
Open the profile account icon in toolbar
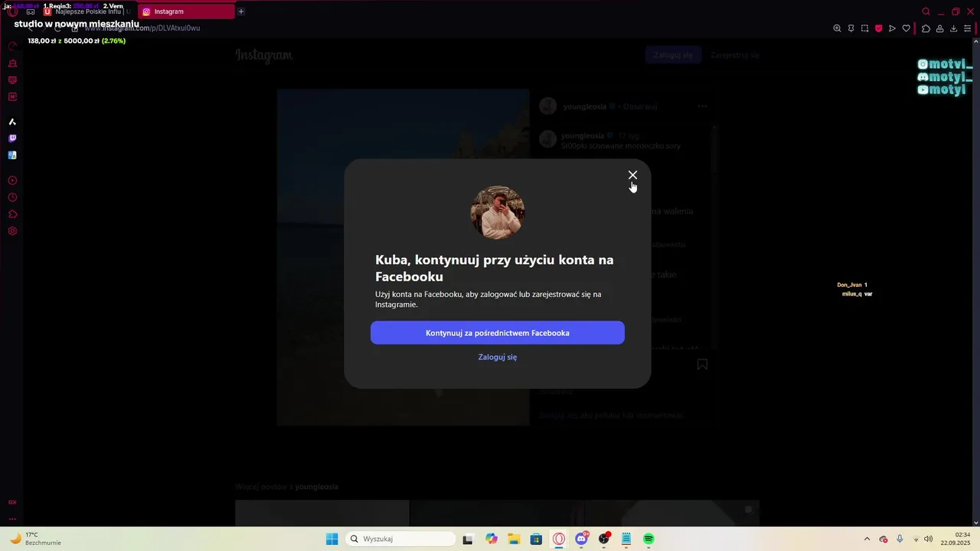939,28
